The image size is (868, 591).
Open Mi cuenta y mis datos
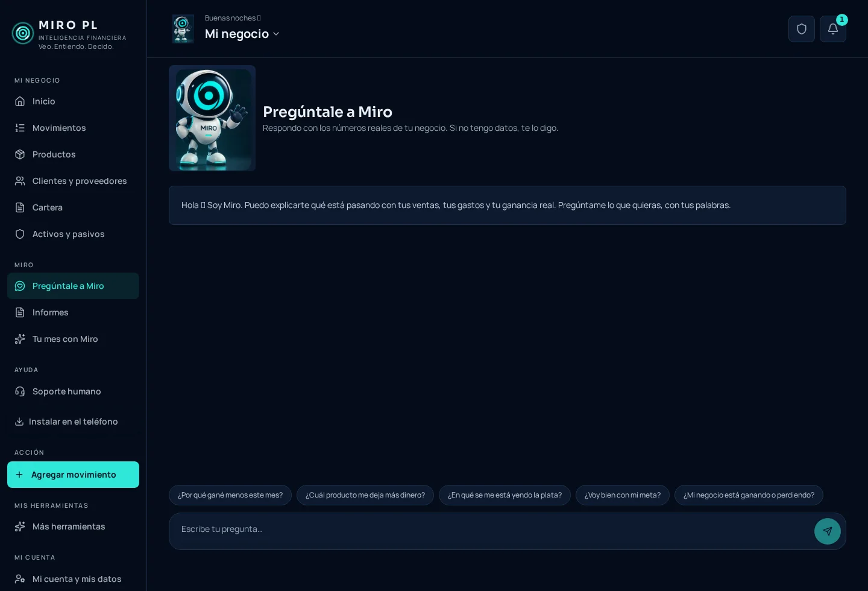coord(73,579)
